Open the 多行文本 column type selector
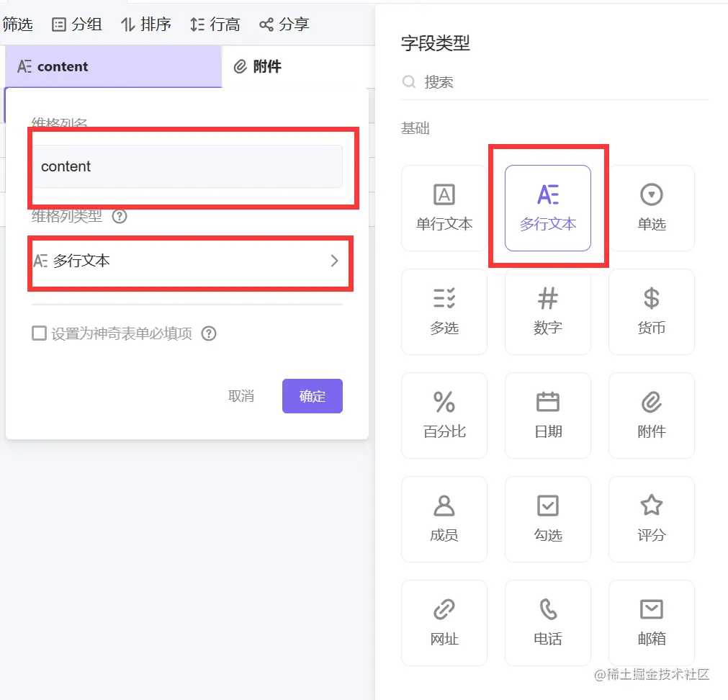The image size is (728, 700). point(187,261)
